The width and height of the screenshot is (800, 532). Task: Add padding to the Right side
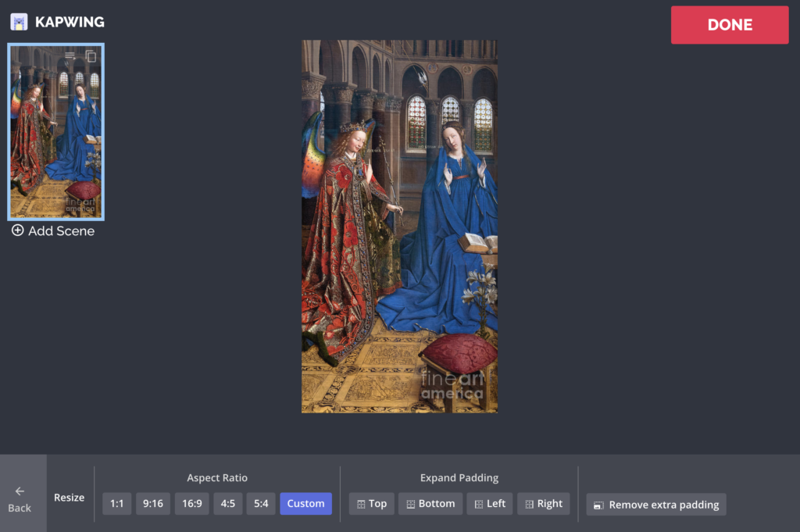pyautogui.click(x=544, y=504)
